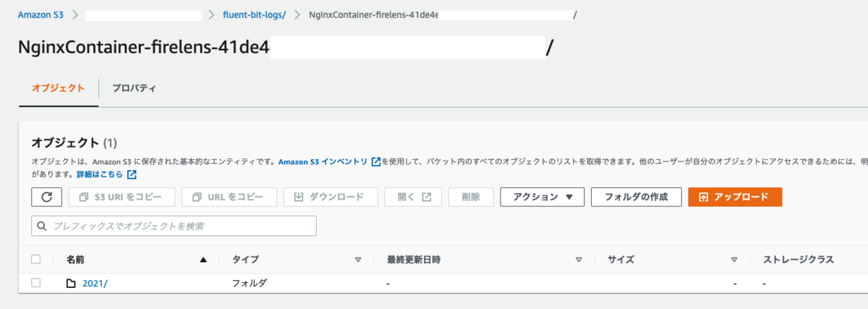Click the フォルダの作成 button
The image size is (868, 309).
[636, 197]
